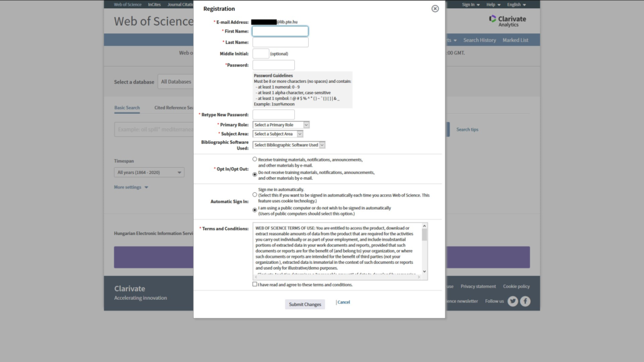Click the Middle Initial field
Viewport: 644px width, 362px height.
point(260,53)
